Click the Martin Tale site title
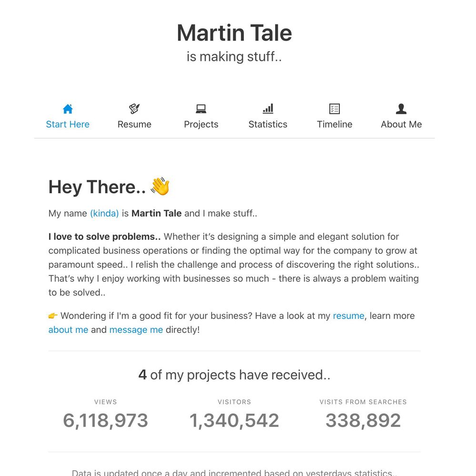Viewport: 476px width, 476px height. 234,33
